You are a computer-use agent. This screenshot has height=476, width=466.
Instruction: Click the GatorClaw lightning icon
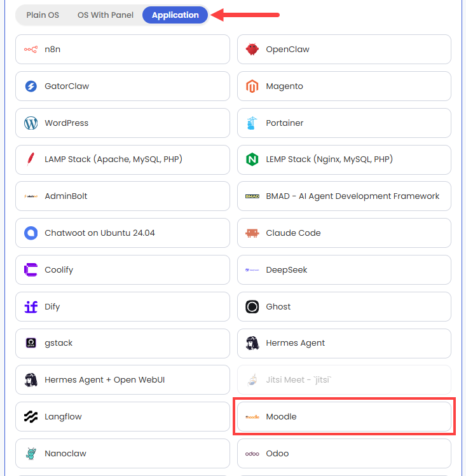click(x=31, y=86)
